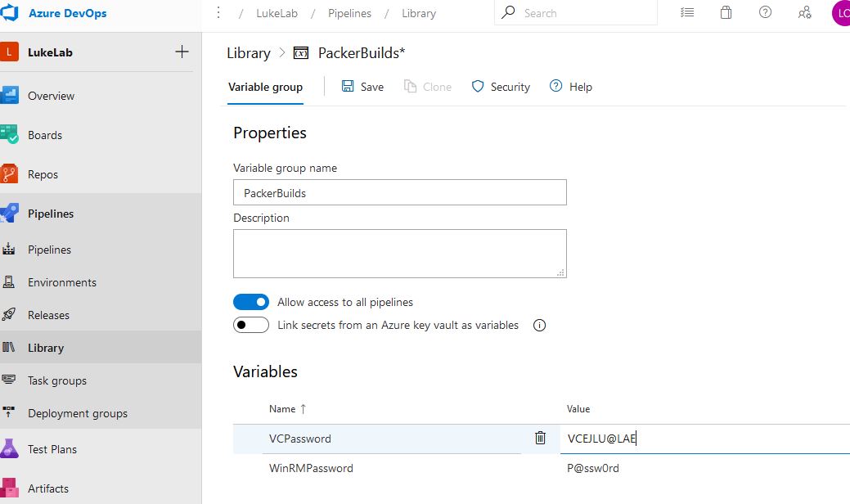Select the WinRMPassword variable name
The image size is (850, 504).
tap(311, 468)
